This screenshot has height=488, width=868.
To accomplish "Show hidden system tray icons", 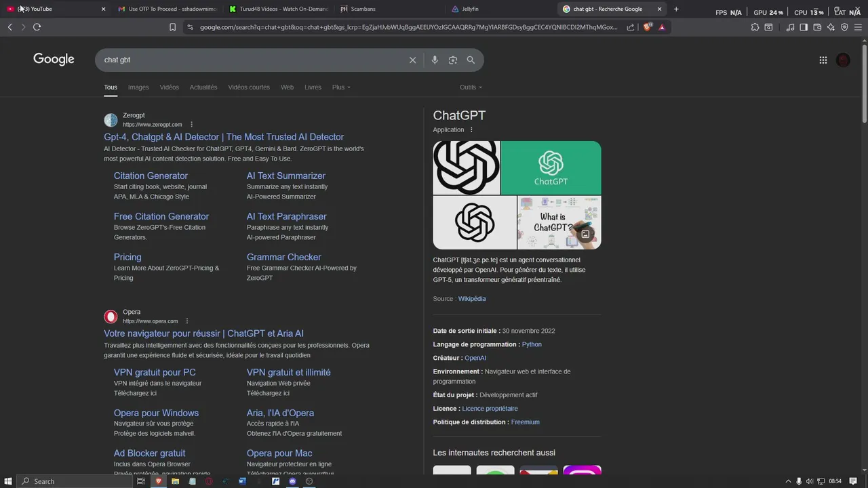I will (789, 481).
